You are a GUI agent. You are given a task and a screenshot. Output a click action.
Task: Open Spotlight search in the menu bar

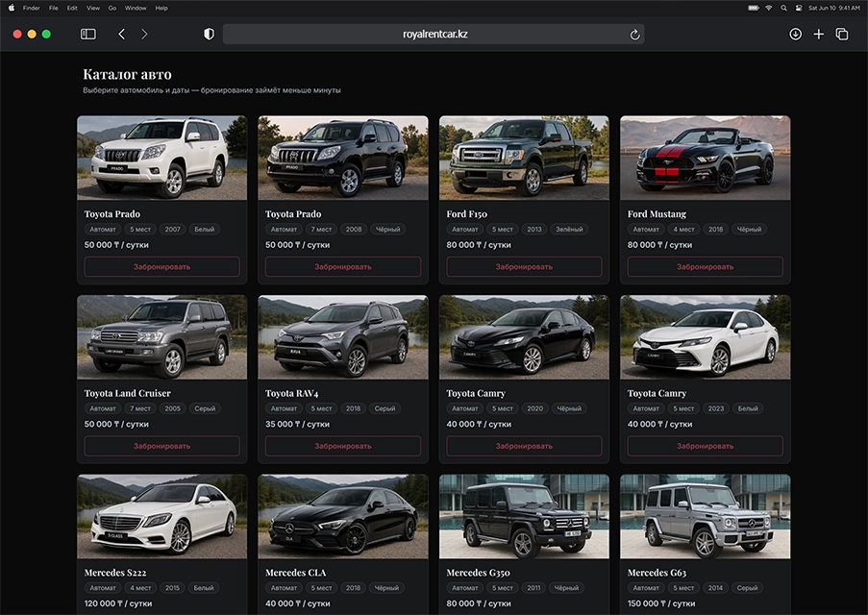tap(783, 8)
